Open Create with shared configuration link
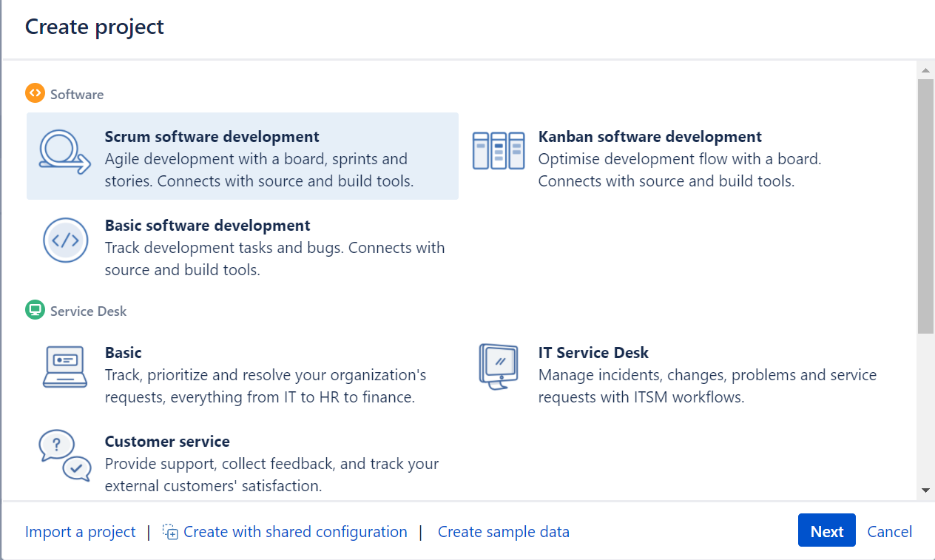 (x=295, y=532)
